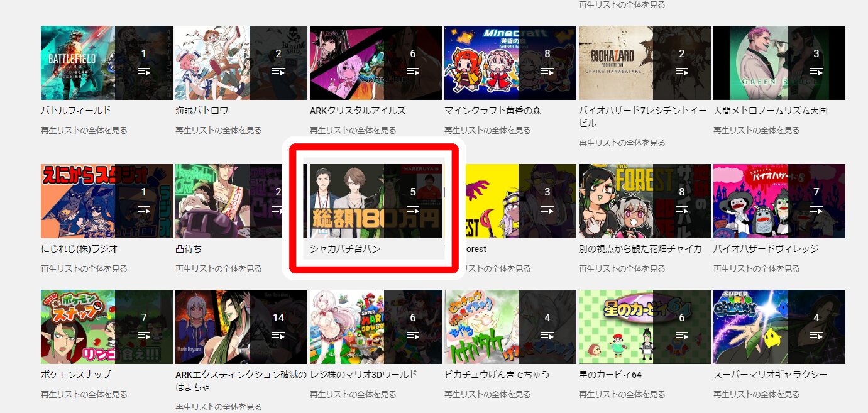
Task: Select the ARKクリスタルアイルズ title link
Action: (358, 111)
